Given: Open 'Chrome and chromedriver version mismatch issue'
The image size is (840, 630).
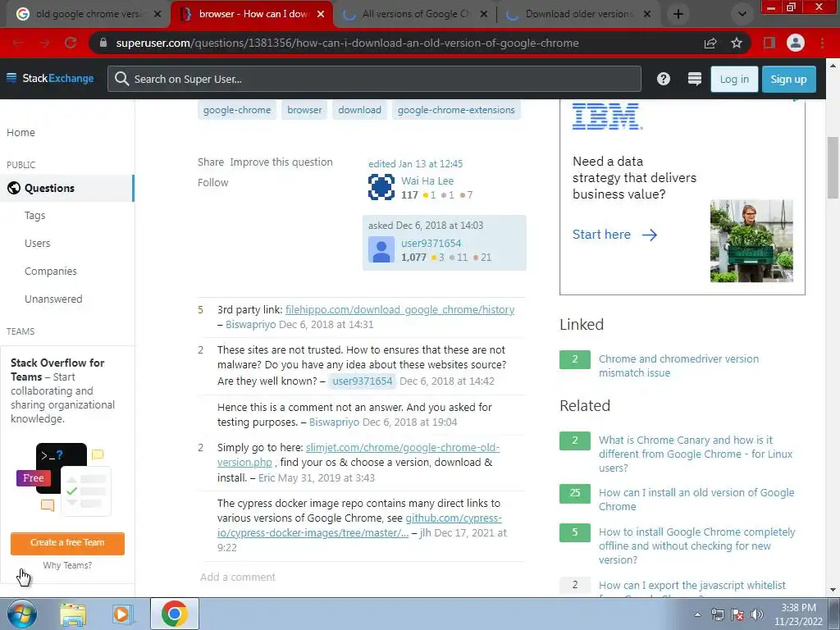Looking at the screenshot, I should [678, 365].
